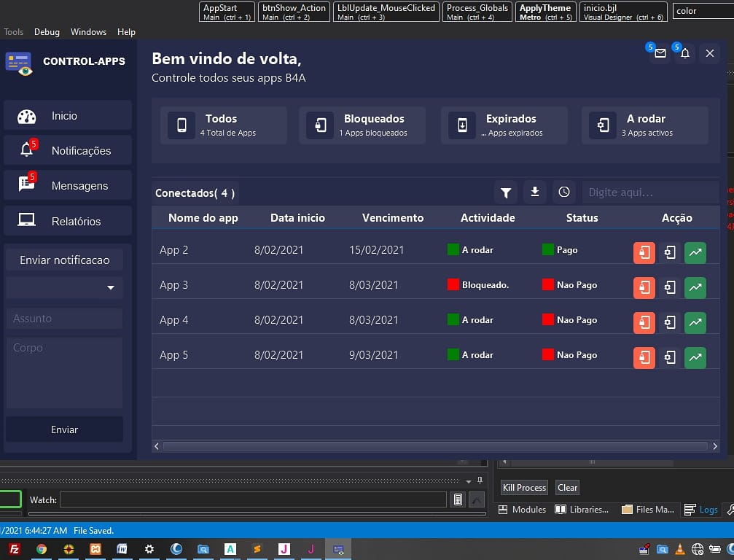
Task: Jump to AppStart bookmark button
Action: point(227,12)
